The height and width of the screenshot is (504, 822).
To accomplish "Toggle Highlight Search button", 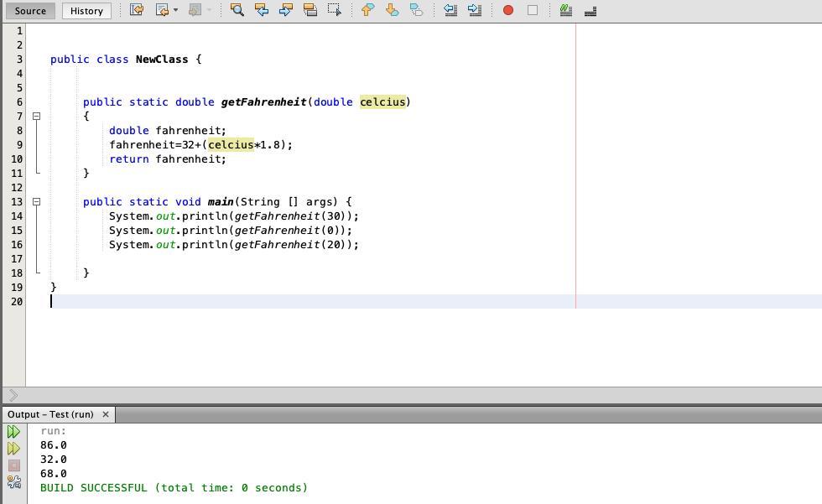I will coord(310,10).
